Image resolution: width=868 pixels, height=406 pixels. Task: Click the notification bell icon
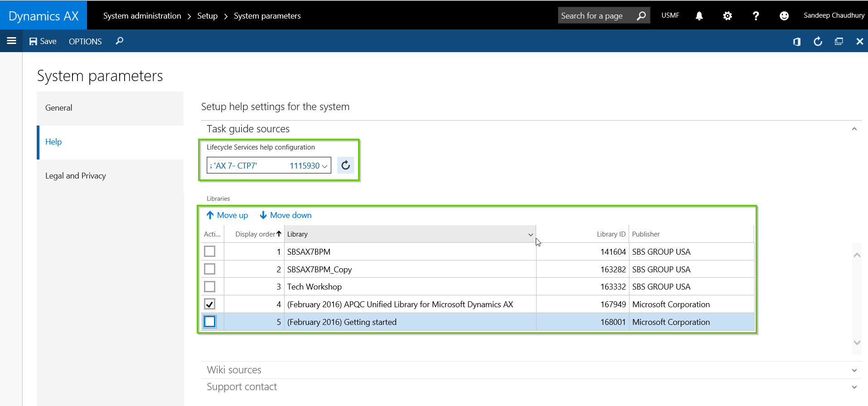coord(699,16)
